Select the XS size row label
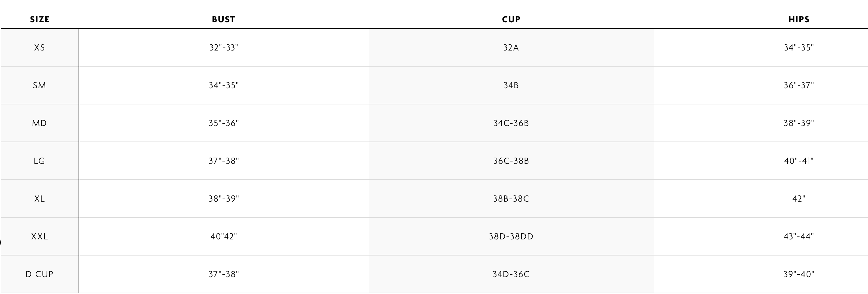Image resolution: width=868 pixels, height=294 pixels. [x=40, y=48]
